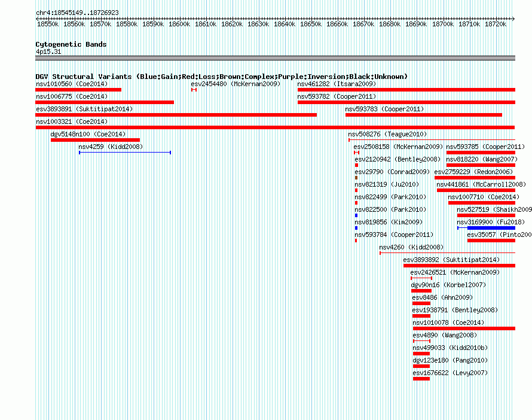
Task: Open nsv527519 (Shaikh2009) label
Action: 494,209
